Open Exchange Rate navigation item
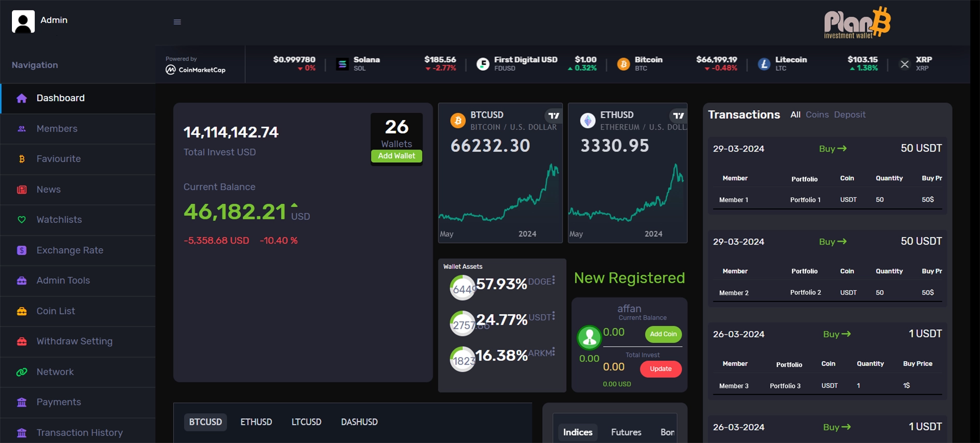The width and height of the screenshot is (980, 443). (x=78, y=250)
